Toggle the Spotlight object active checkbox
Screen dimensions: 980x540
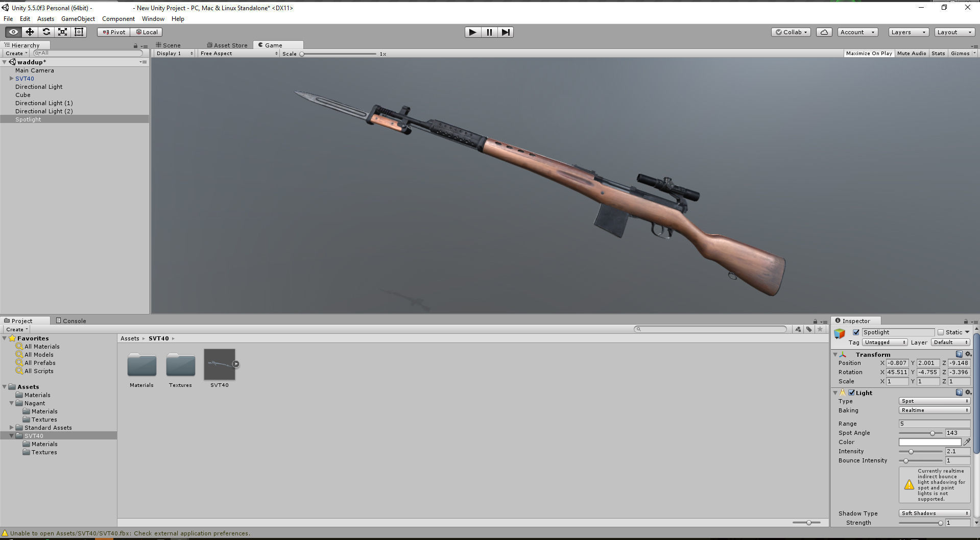(856, 332)
